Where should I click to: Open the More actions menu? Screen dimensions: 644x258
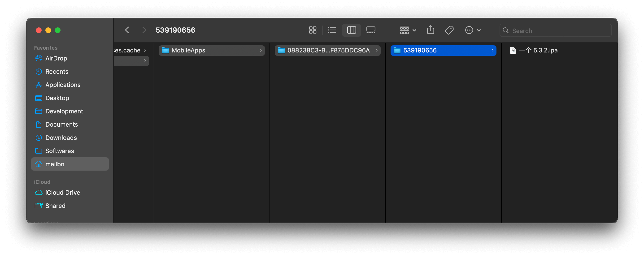point(473,30)
